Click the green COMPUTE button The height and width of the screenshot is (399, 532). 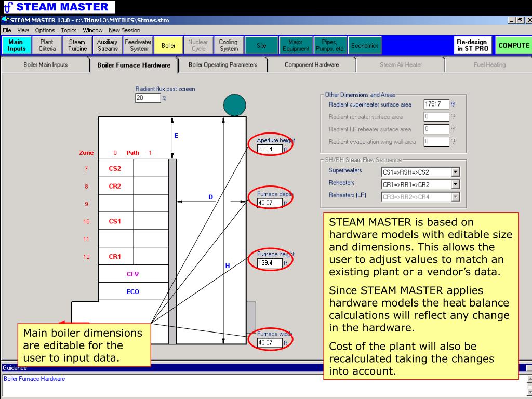tap(514, 45)
